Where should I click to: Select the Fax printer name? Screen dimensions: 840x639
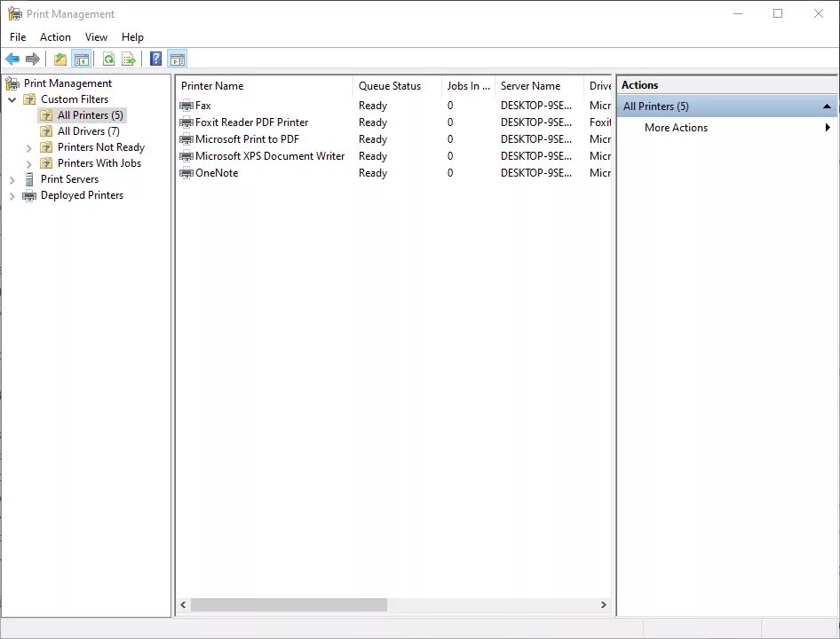tap(203, 106)
